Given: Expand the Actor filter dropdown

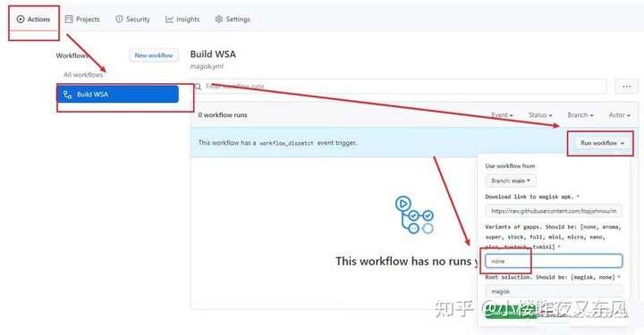Looking at the screenshot, I should coord(619,115).
